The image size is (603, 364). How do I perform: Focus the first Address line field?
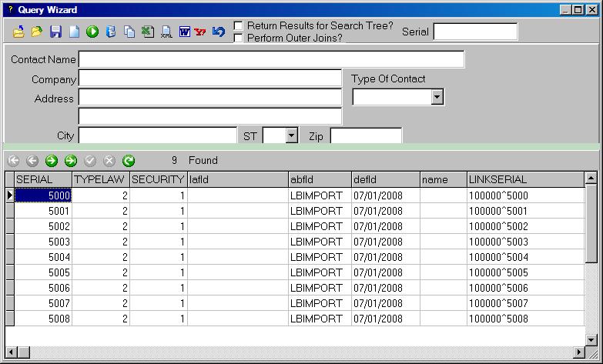[x=210, y=97]
